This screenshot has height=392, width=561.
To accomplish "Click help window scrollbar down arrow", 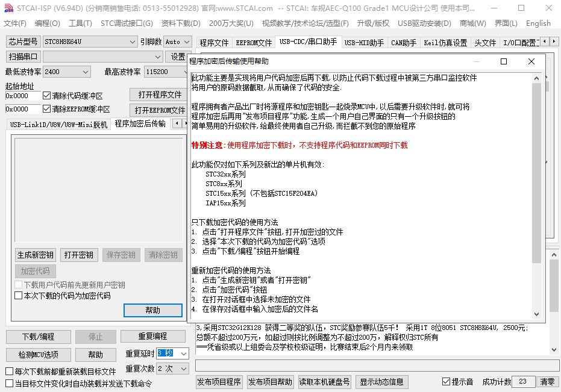I will click(536, 314).
